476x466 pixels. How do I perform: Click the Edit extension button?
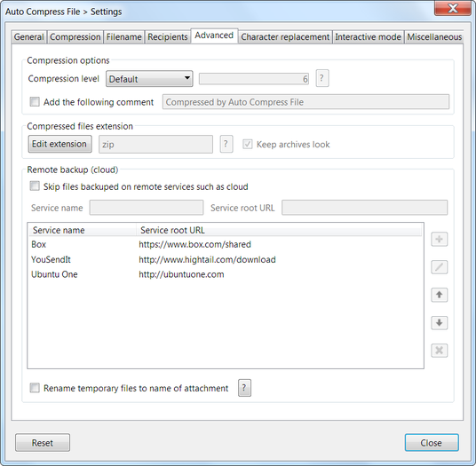pos(59,144)
